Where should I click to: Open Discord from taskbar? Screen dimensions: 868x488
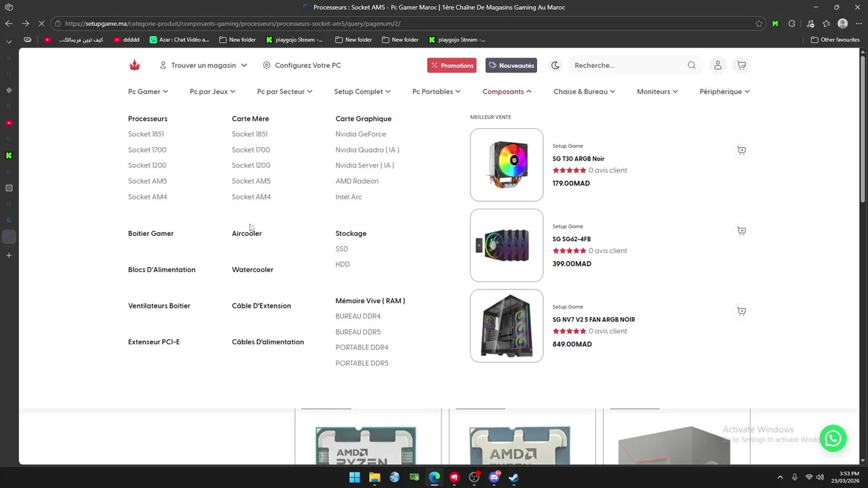click(494, 477)
